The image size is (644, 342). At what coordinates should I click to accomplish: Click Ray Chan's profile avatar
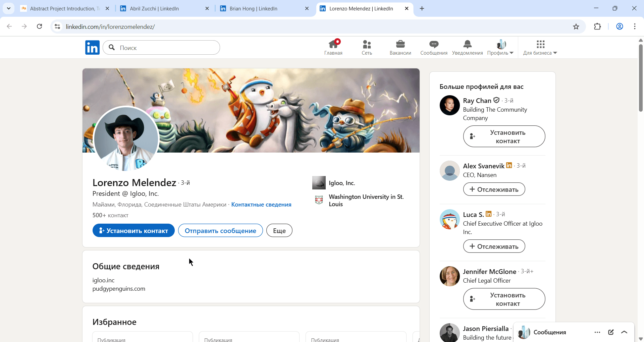[450, 105]
